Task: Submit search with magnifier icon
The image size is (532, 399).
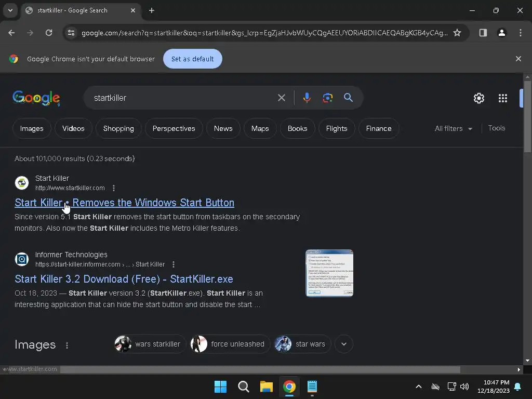Action: click(x=348, y=98)
